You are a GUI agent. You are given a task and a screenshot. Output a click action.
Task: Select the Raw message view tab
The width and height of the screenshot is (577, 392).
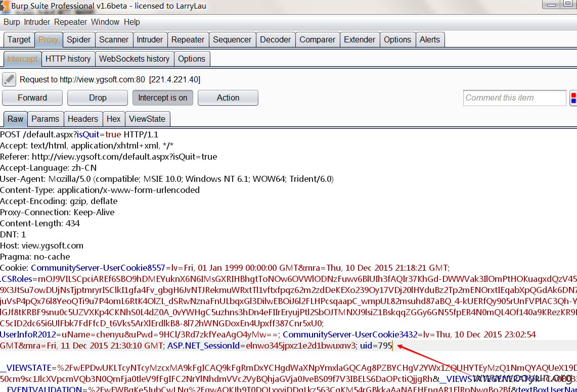pyautogui.click(x=16, y=119)
